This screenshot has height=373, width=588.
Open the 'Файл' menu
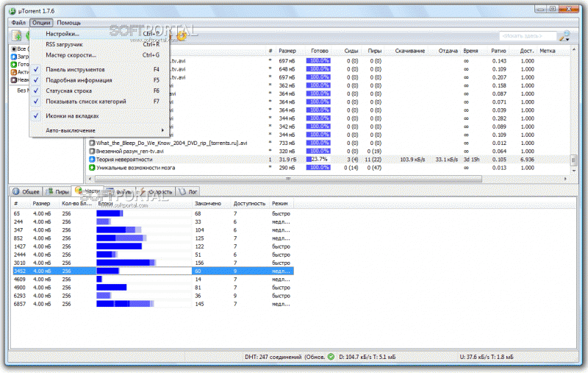[x=18, y=23]
